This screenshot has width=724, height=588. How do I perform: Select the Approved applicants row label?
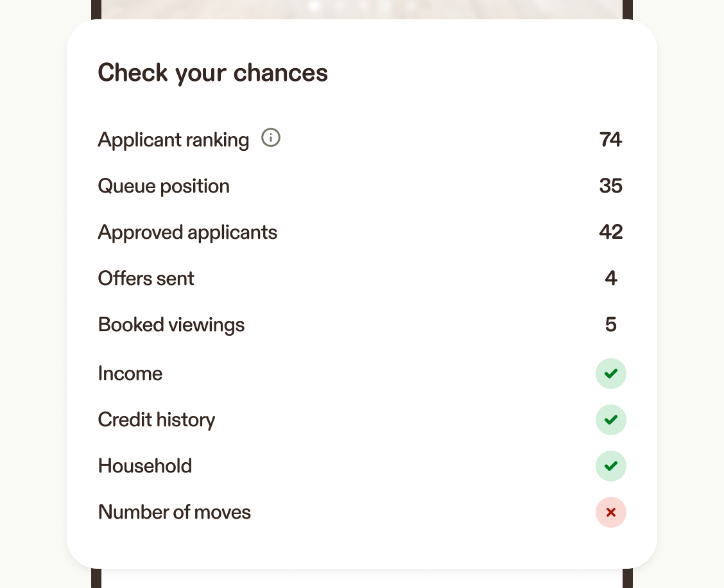187,232
